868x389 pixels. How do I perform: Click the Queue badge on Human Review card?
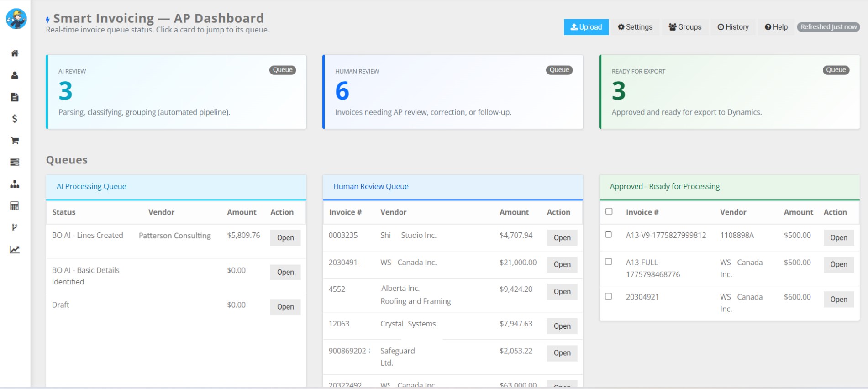(x=559, y=70)
